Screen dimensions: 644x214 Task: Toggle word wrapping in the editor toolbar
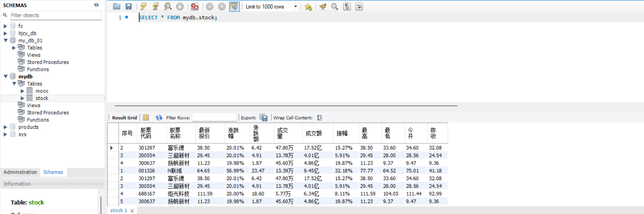[x=359, y=6]
